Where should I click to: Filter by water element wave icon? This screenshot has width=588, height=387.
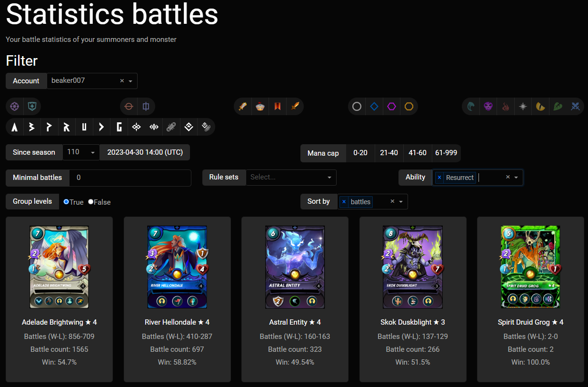[x=471, y=107]
